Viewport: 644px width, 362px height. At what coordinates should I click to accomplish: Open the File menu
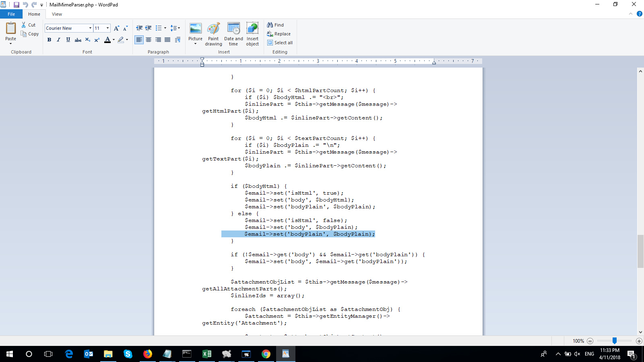(x=11, y=14)
